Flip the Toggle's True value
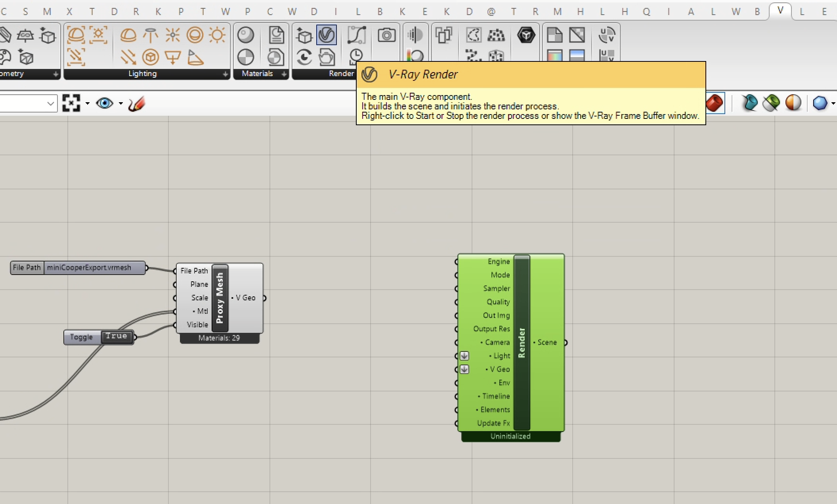The height and width of the screenshot is (504, 837). 117,336
